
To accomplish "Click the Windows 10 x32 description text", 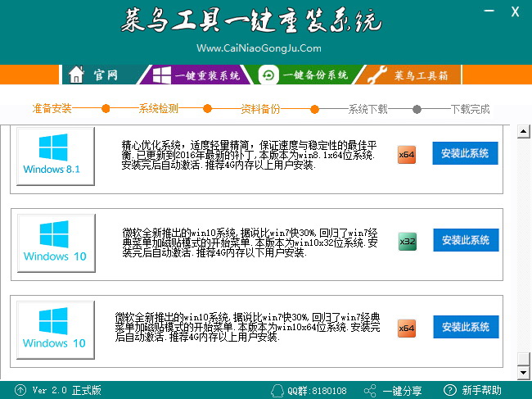I will 250,243.
